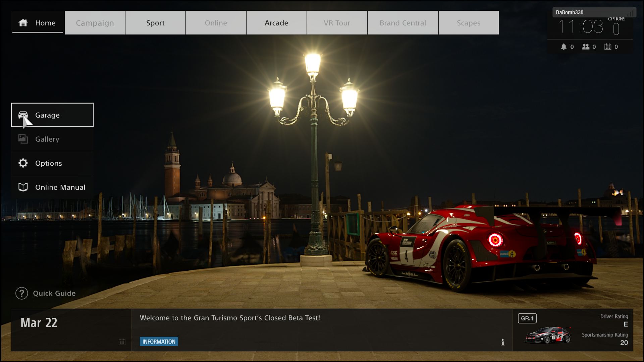Viewport: 644px width, 362px height.
Task: Click the Home house icon
Action: 23,23
